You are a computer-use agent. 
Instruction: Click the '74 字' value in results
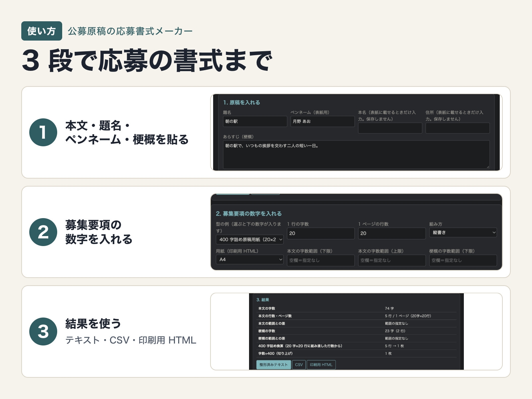pos(389,309)
